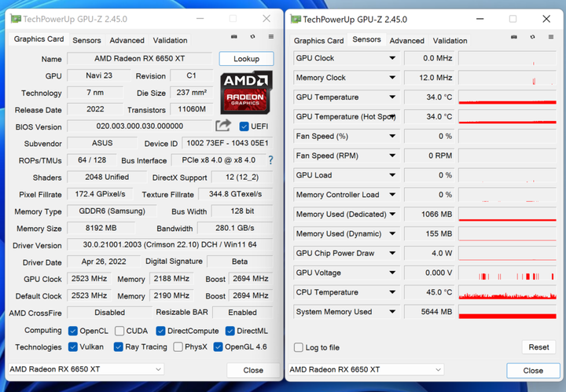Click Memory Size value 8192 MB
Image resolution: width=566 pixels, height=392 pixels.
pos(101,228)
